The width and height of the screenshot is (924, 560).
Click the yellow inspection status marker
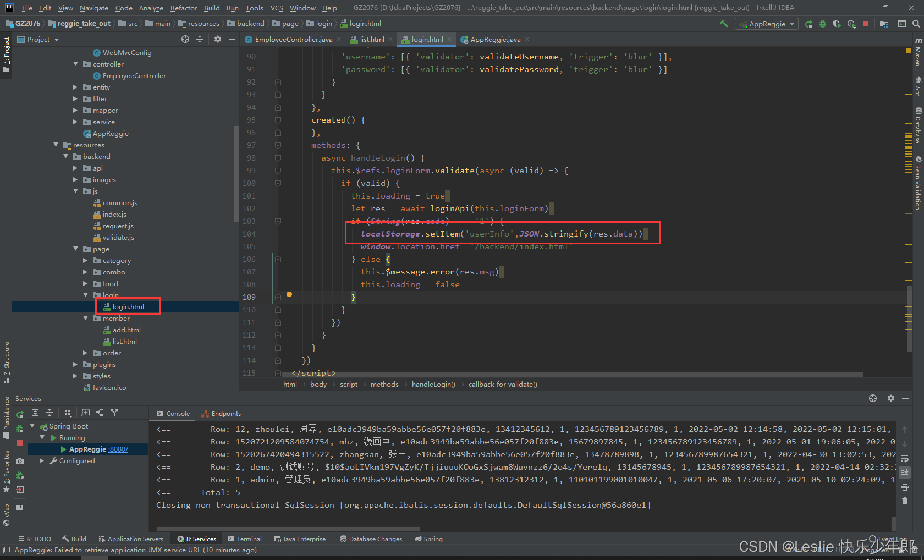[909, 51]
